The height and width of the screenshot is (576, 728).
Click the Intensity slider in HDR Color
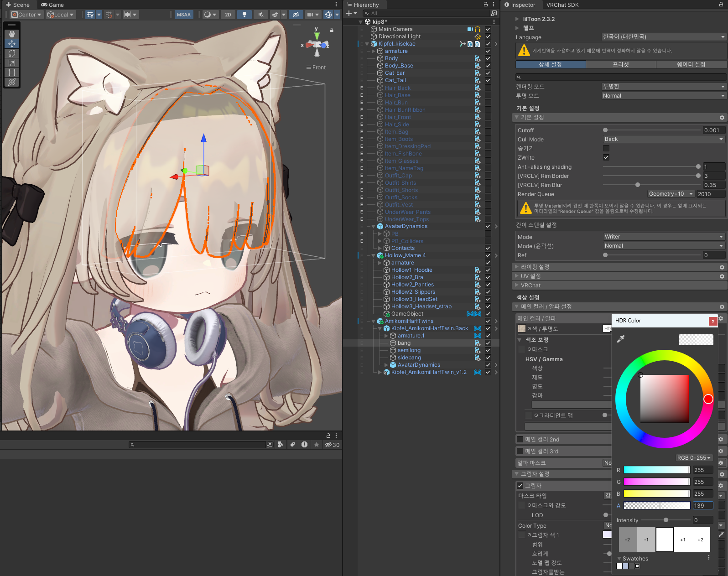click(x=666, y=520)
